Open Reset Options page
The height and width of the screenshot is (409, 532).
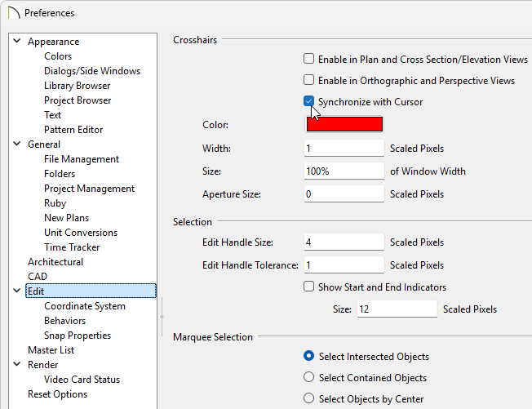[57, 394]
